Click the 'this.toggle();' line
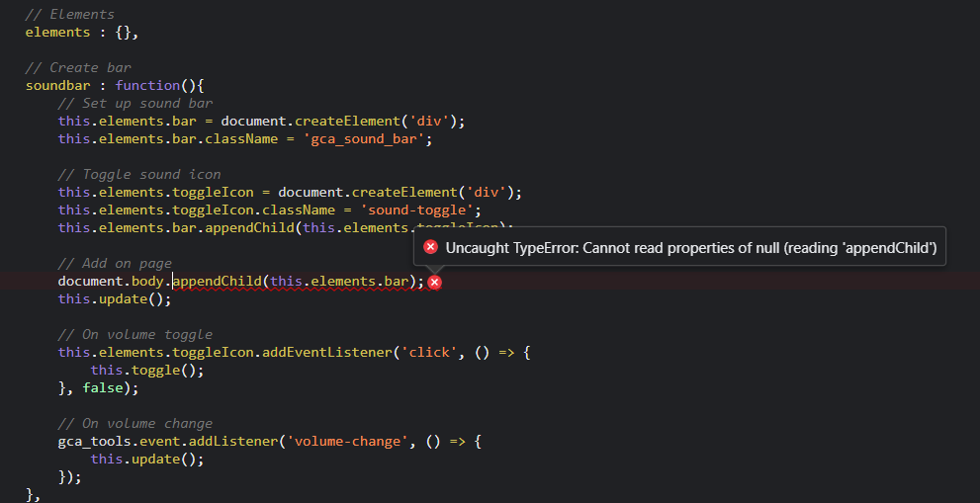 [x=147, y=371]
